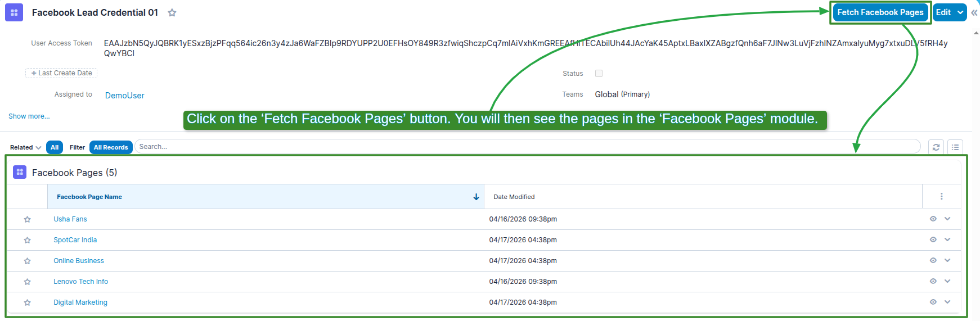Star the Digital Marketing row
This screenshot has height=321, width=980.
pos(27,302)
